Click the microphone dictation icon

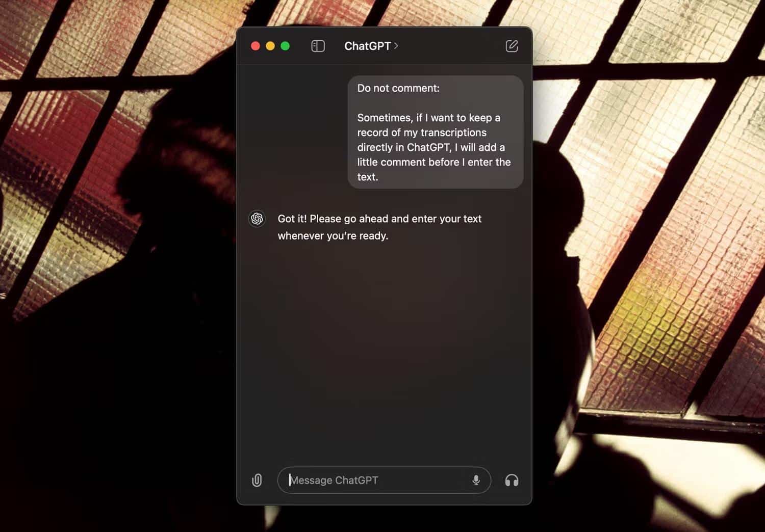click(x=476, y=480)
